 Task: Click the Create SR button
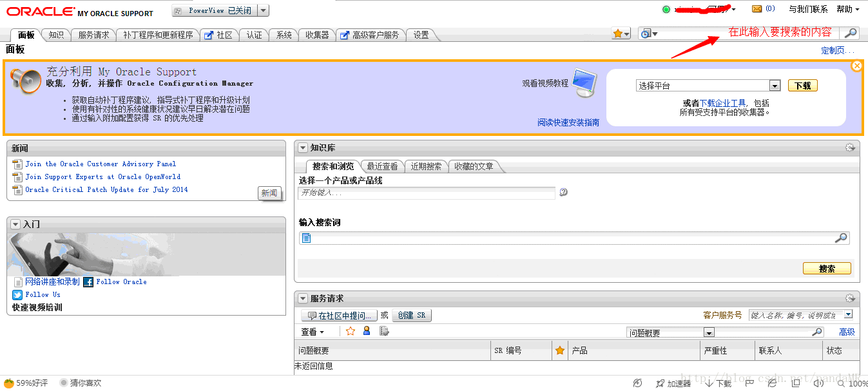412,316
